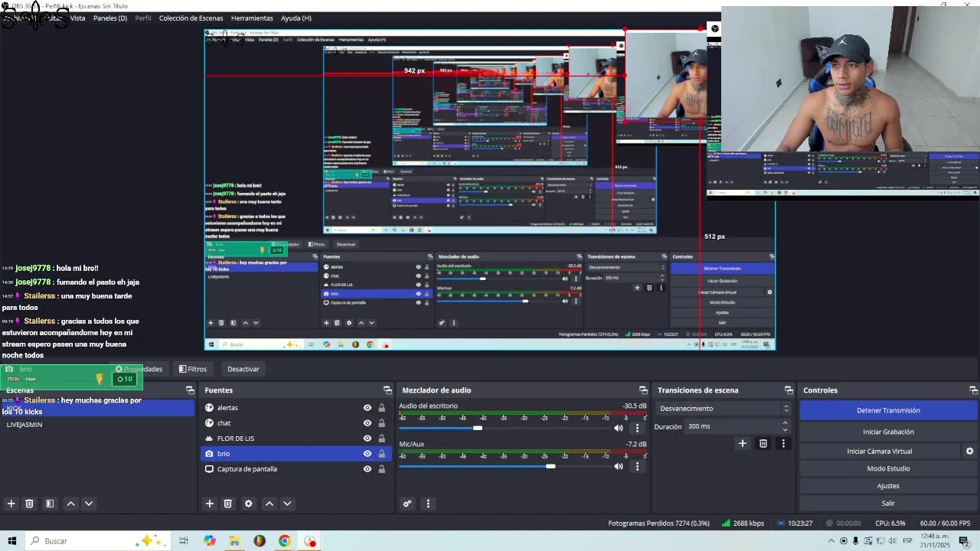Open Filtros for selected source
This screenshot has height=551, width=980.
point(193,369)
